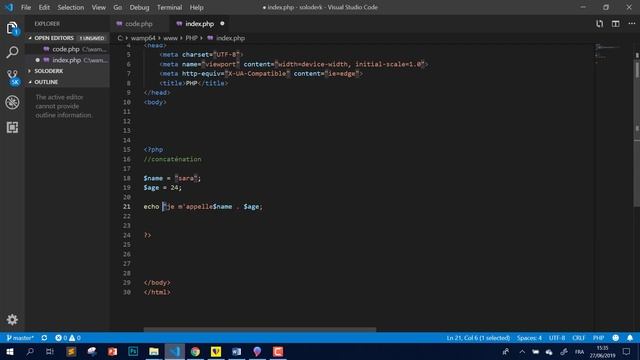Change language mode via PHP status item
Screen dimensions: 640x360
click(598, 338)
